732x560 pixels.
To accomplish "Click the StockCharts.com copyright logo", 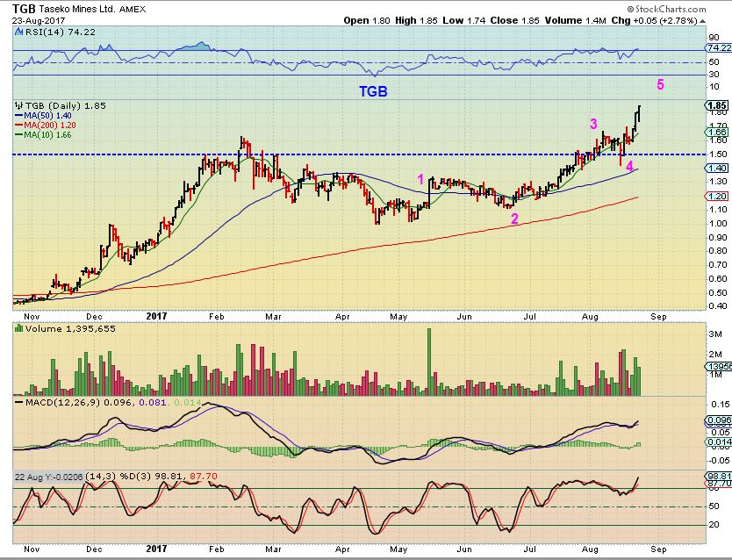I will [x=666, y=9].
